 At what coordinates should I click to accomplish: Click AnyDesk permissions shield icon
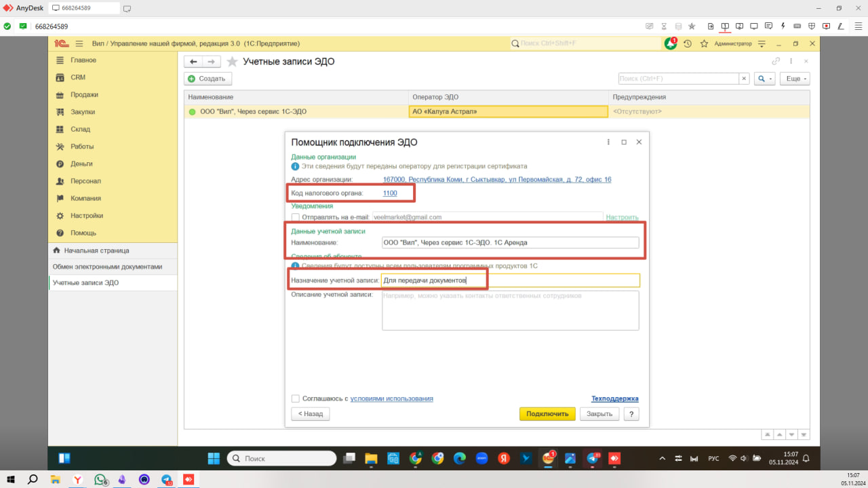(812, 26)
